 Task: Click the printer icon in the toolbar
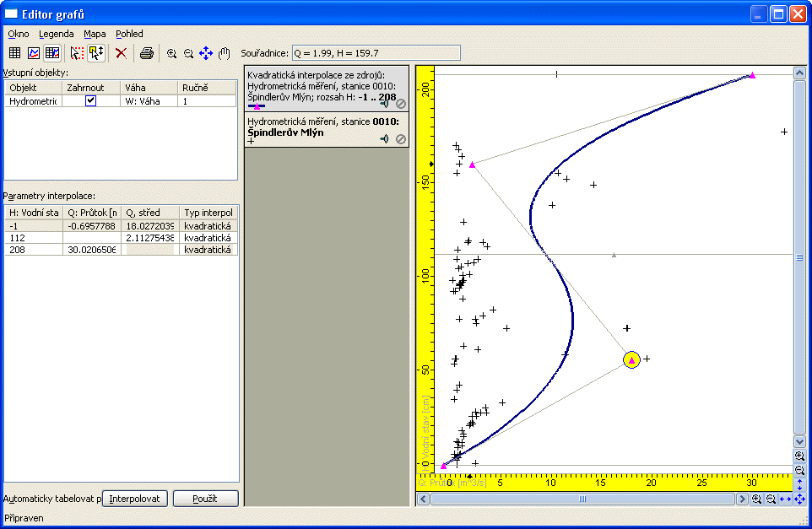(x=147, y=53)
